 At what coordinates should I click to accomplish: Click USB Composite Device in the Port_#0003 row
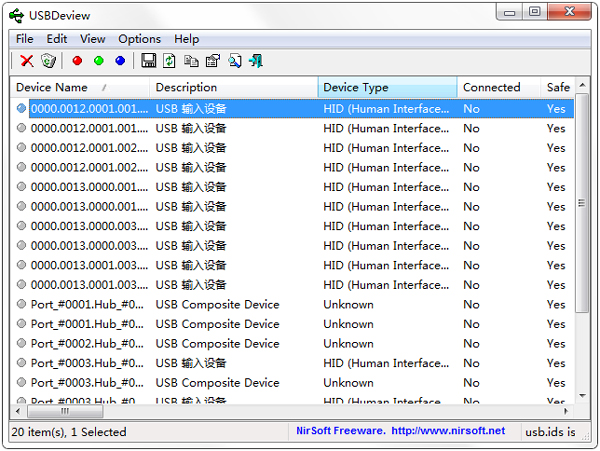(x=217, y=383)
